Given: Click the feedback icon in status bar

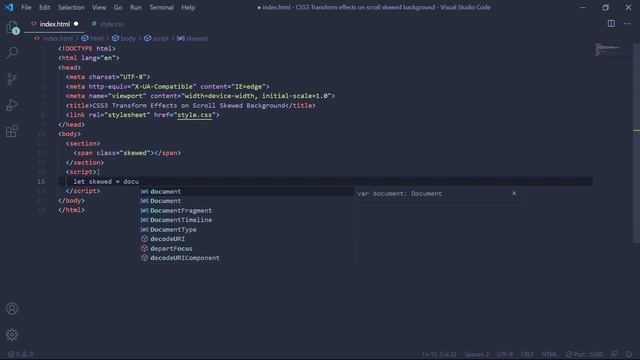Looking at the screenshot, I should click(x=614, y=354).
